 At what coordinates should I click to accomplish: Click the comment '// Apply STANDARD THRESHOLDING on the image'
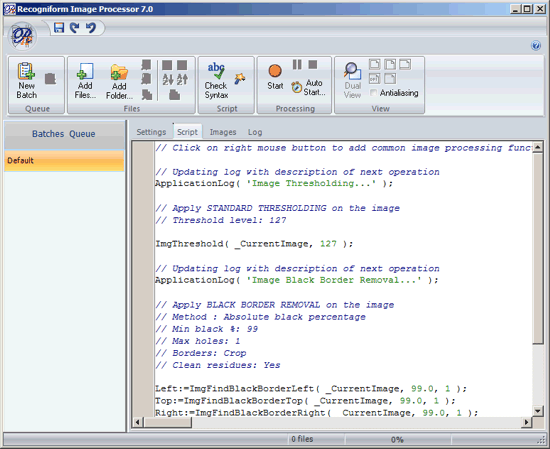coord(277,208)
